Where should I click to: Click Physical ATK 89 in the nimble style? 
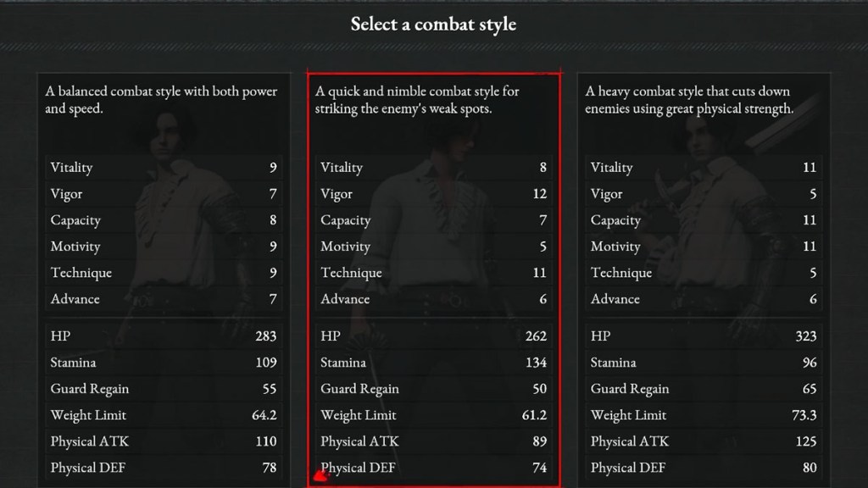pyautogui.click(x=433, y=441)
